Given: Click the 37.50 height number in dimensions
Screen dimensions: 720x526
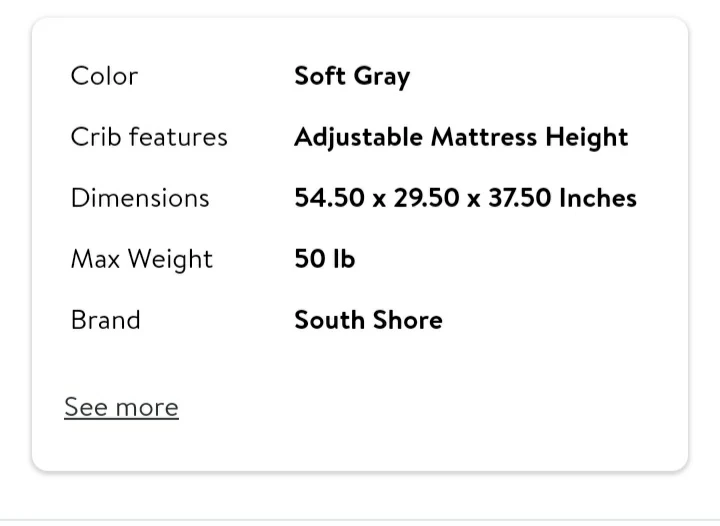Looking at the screenshot, I should tap(519, 198).
